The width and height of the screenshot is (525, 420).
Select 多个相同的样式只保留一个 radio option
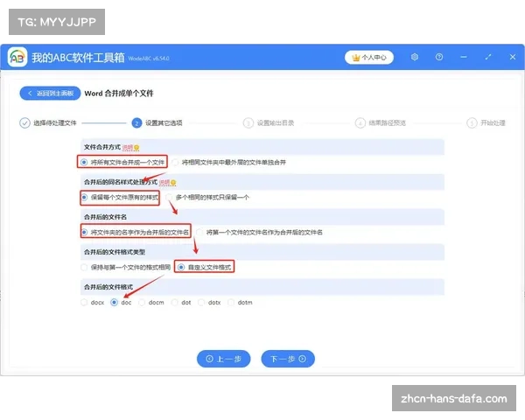point(207,197)
